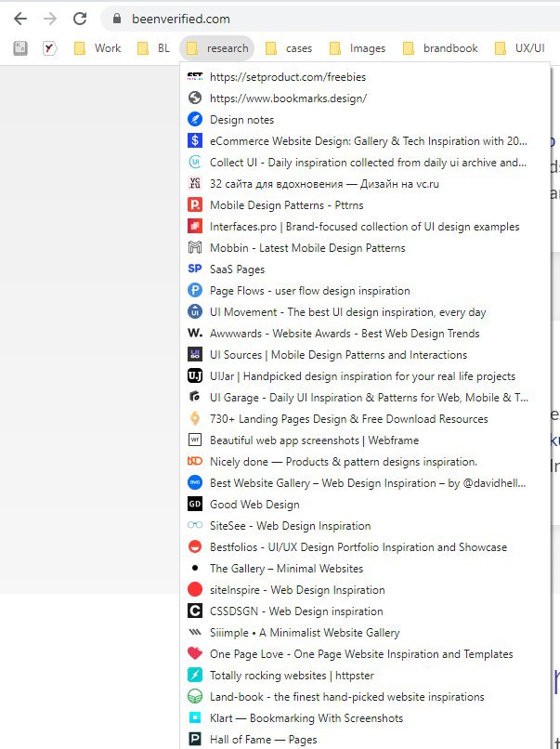
Task: Open "SaaS Pages" bookmark entry
Action: coord(365,269)
